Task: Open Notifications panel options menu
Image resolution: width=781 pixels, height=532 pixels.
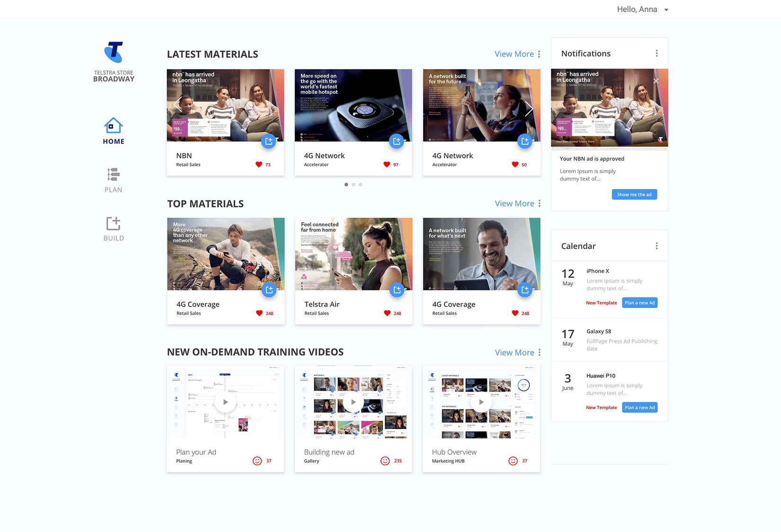Action: pyautogui.click(x=657, y=53)
